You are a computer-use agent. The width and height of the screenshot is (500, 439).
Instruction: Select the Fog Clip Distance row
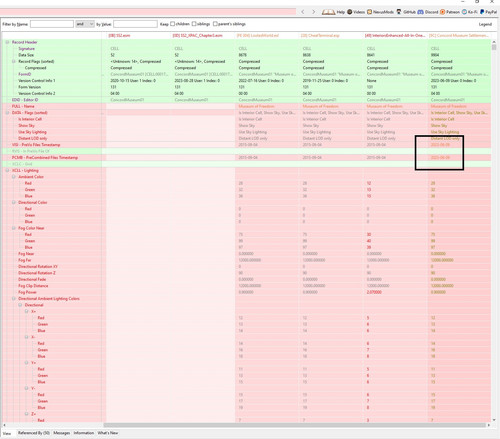(246, 286)
